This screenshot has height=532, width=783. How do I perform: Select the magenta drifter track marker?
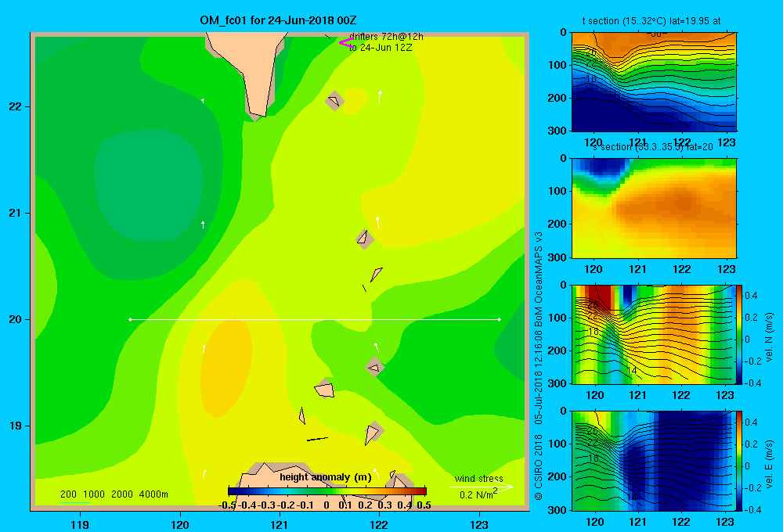pos(346,42)
